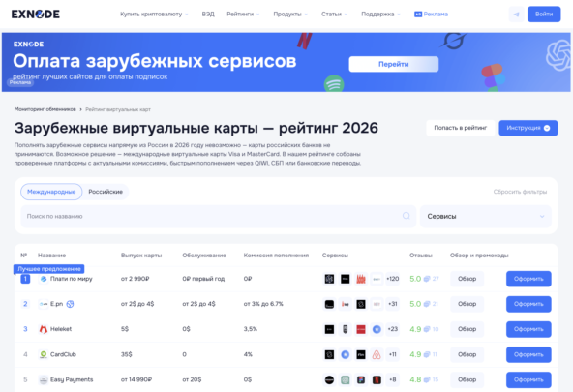Image resolution: width=573 pixels, height=392 pixels.
Task: Click the Плати по миру name text
Action: 72,279
